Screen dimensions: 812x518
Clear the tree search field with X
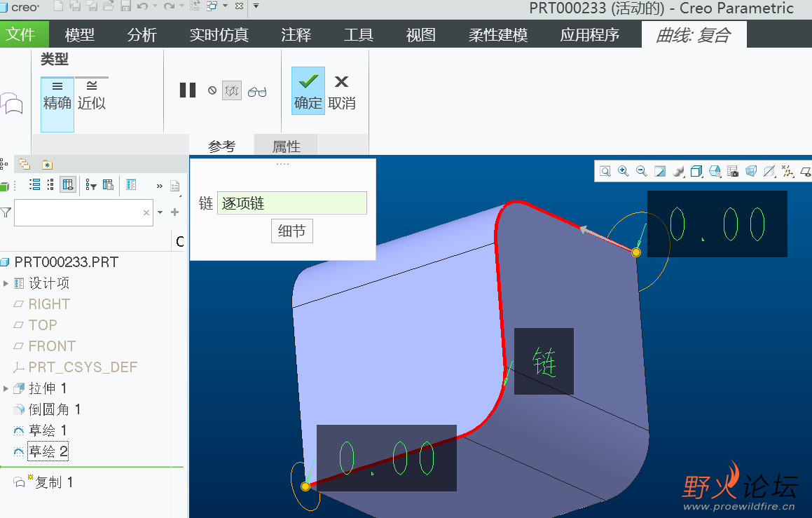[146, 212]
